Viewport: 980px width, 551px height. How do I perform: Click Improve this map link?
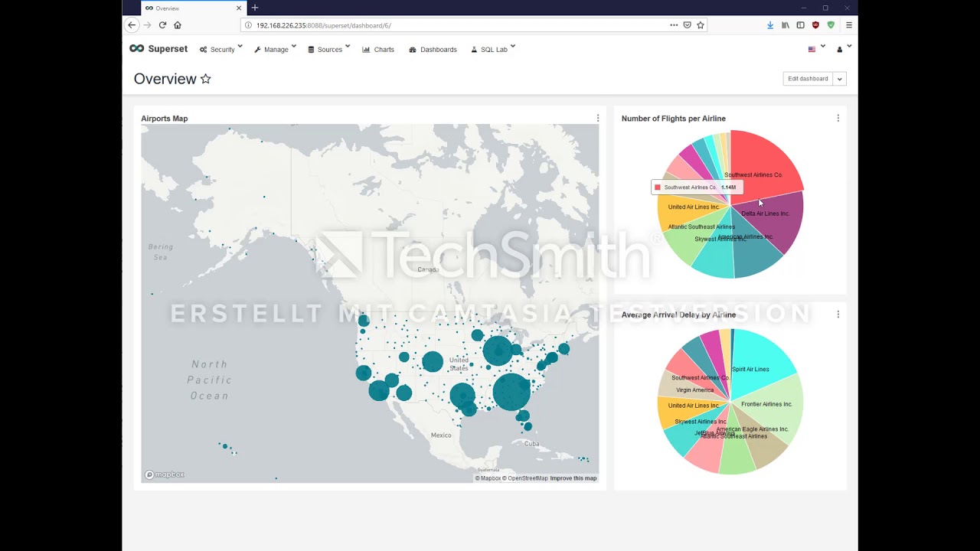(573, 478)
